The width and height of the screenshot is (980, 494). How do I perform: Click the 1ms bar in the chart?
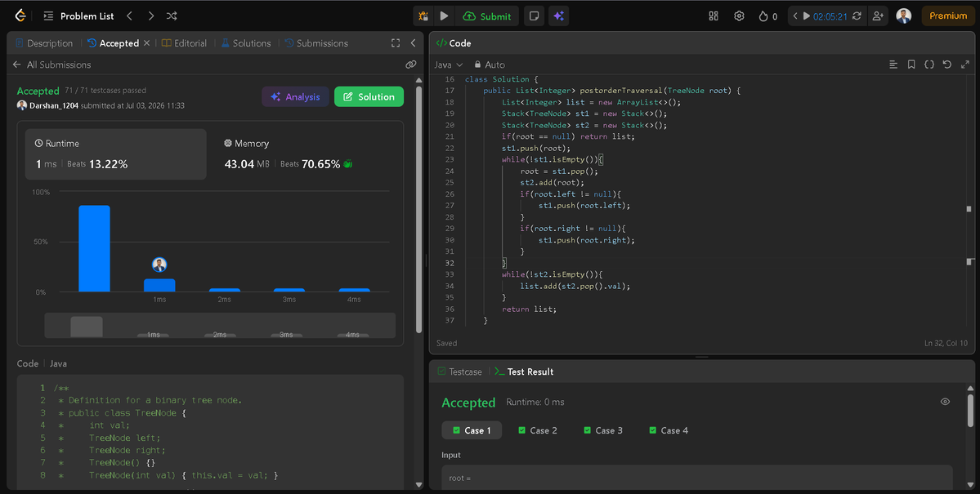[159, 286]
